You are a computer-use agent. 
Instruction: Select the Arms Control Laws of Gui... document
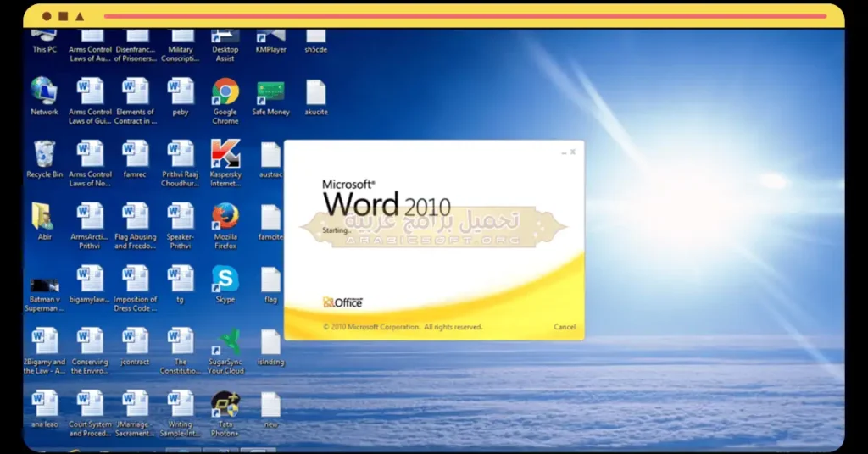point(90,91)
